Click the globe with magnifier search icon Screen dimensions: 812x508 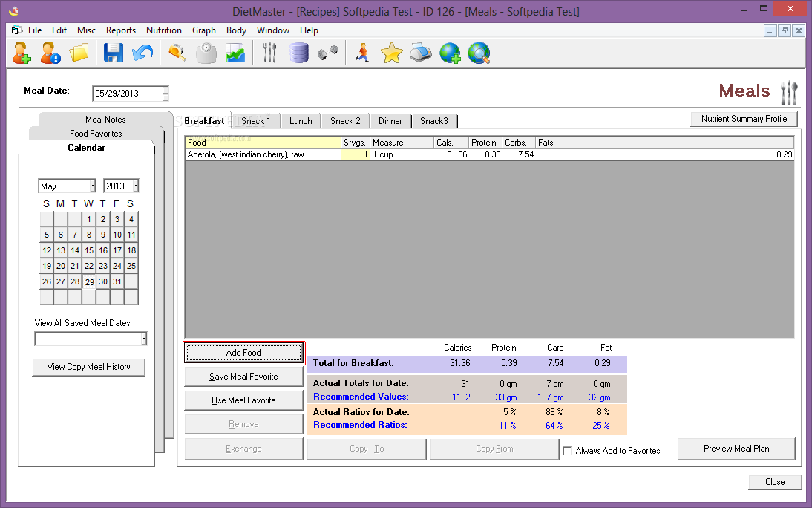[479, 53]
